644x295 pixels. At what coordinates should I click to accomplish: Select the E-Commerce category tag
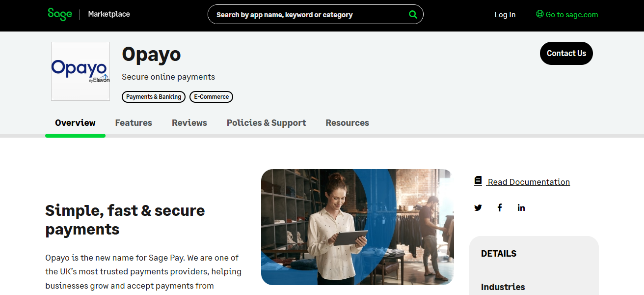tap(212, 97)
